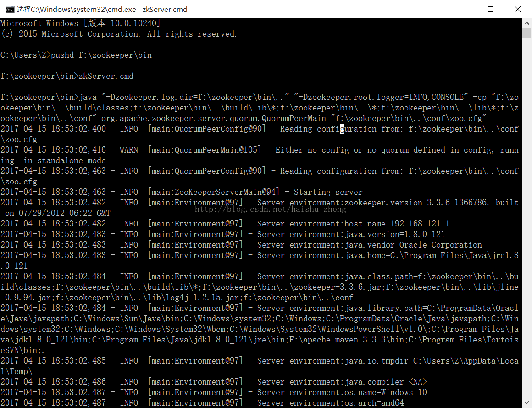Click the 'Starting server' log line
Image resolution: width=532 pixels, height=408 pixels.
pyautogui.click(x=182, y=192)
